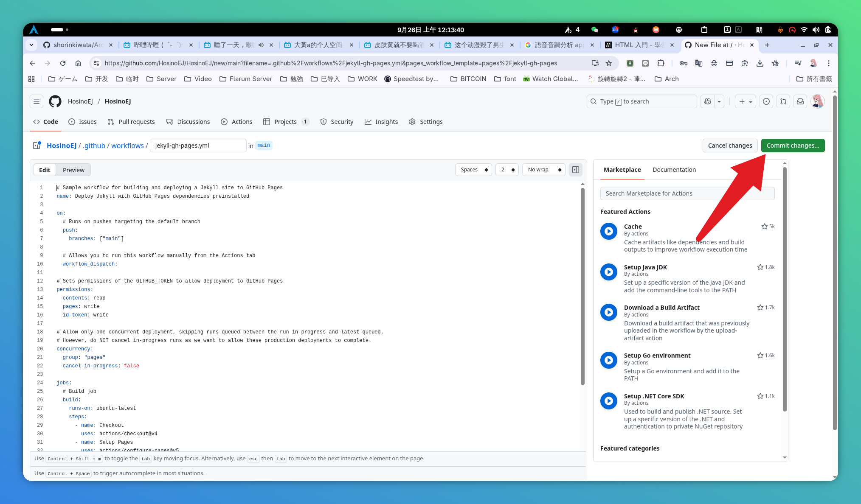Open Copilot chat icon in header
This screenshot has height=504, width=861.
point(708,101)
